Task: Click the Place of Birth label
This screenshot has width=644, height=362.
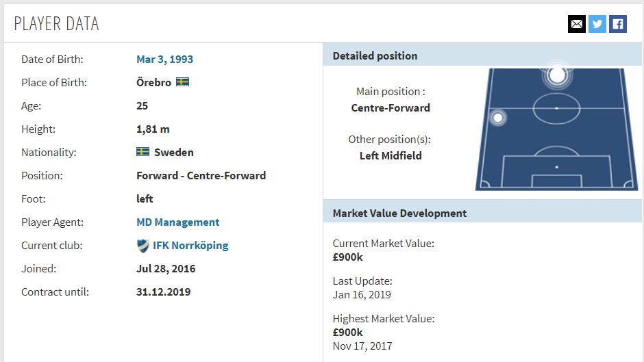Action: [54, 83]
